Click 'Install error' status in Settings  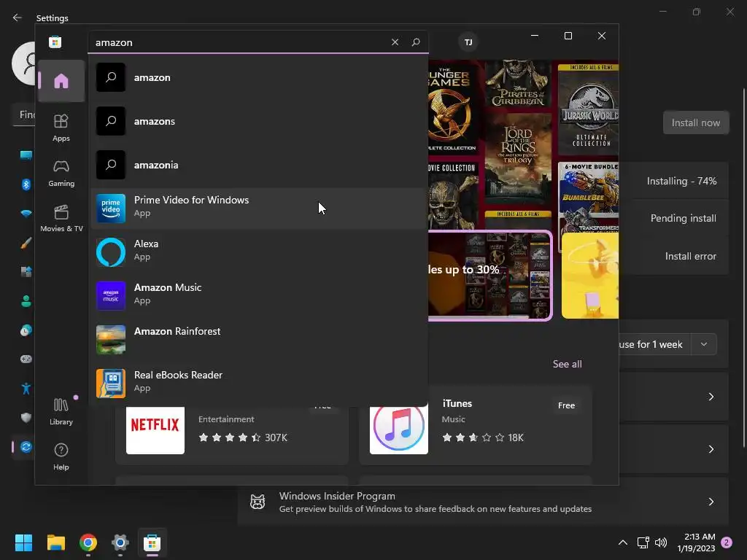[690, 256]
